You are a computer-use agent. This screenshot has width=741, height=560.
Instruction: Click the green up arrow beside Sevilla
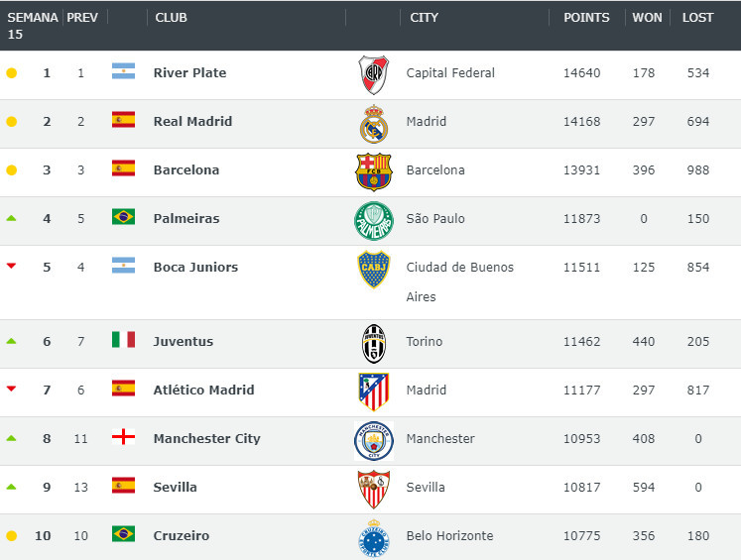pos(12,487)
